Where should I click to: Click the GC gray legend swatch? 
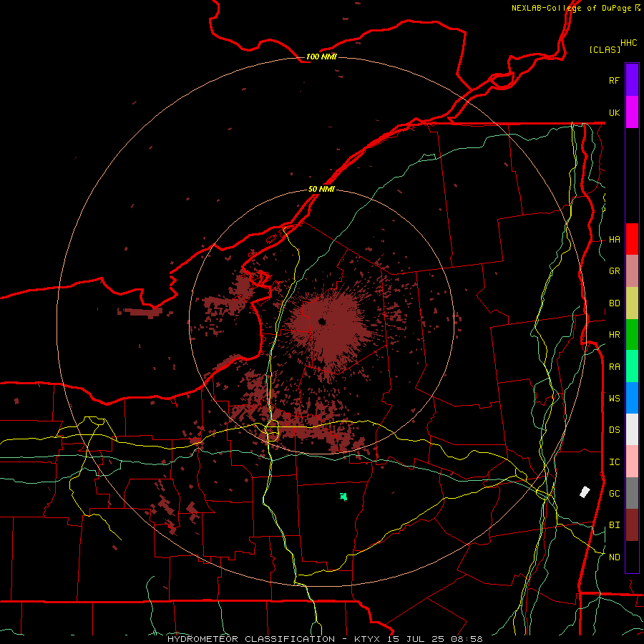coord(632,493)
